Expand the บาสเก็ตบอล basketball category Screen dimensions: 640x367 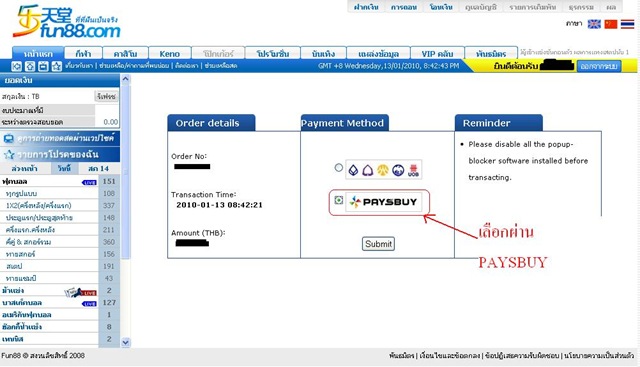pos(22,302)
